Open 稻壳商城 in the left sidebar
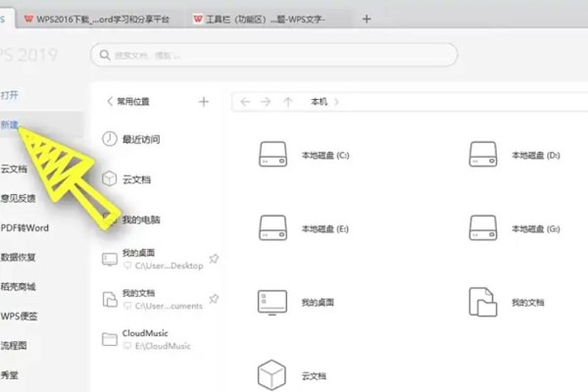The image size is (588, 392). click(18, 286)
